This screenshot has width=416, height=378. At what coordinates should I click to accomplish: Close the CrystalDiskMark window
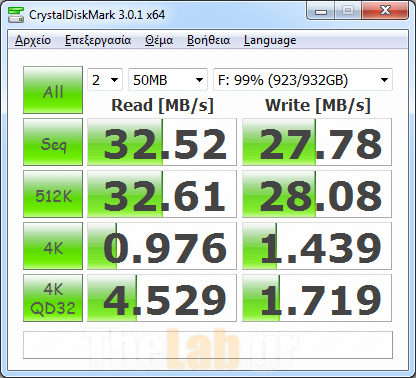pos(385,11)
